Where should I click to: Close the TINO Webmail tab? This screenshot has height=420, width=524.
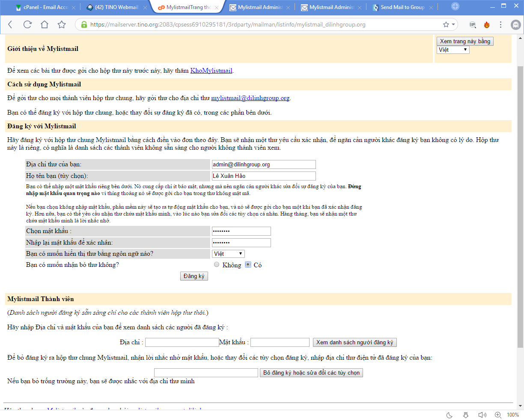coord(145,7)
